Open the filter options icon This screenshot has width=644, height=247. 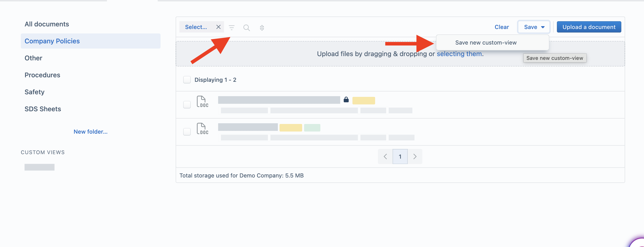pos(232,27)
